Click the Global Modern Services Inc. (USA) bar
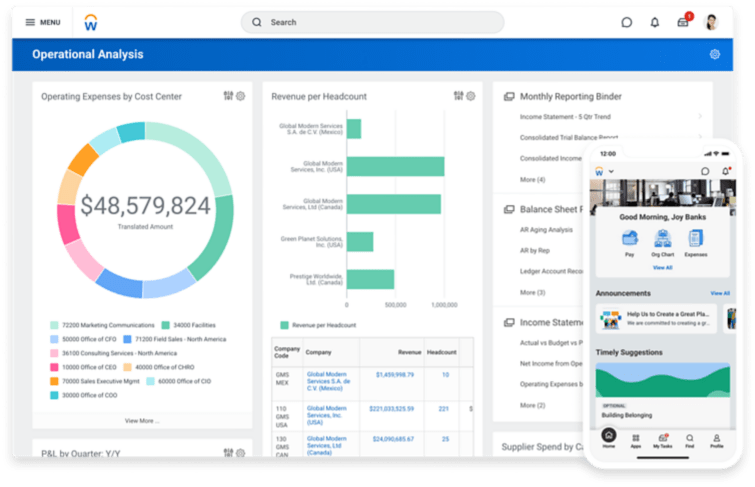Image resolution: width=755 pixels, height=487 pixels. coord(395,167)
